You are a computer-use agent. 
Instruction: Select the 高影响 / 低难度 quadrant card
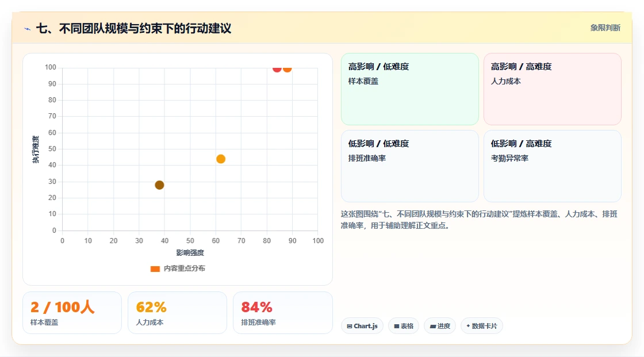pyautogui.click(x=410, y=89)
